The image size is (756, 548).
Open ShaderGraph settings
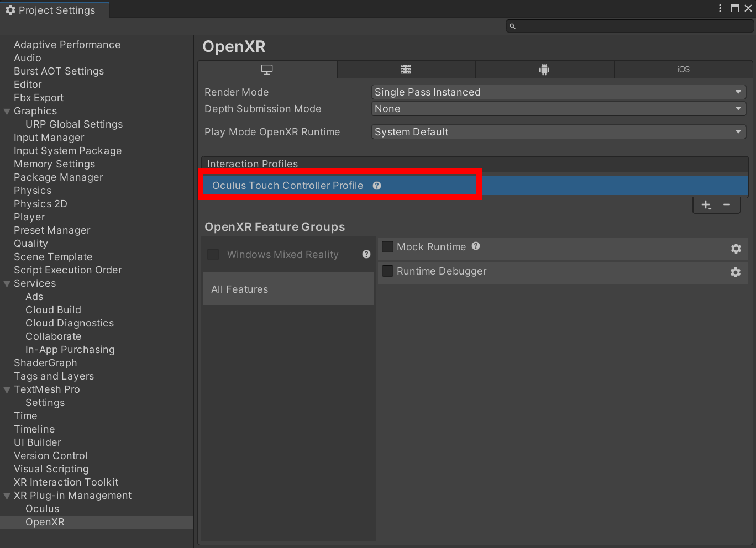(x=45, y=363)
